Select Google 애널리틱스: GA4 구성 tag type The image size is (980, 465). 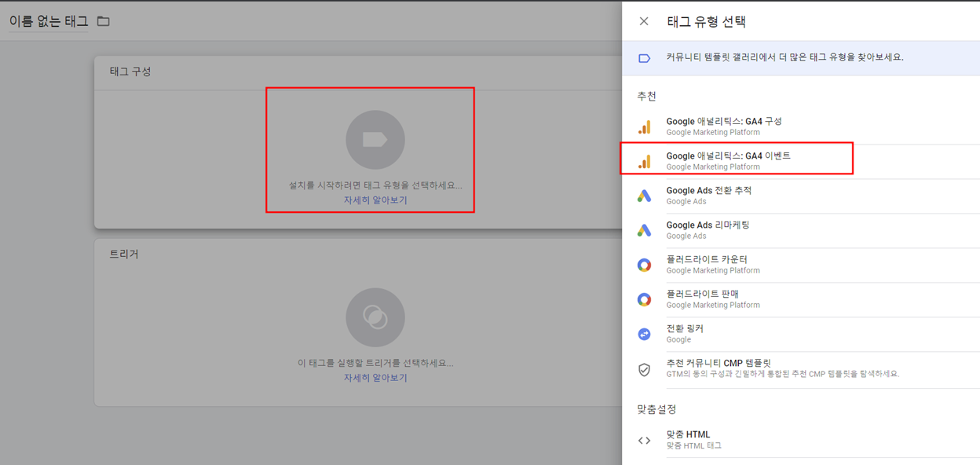(x=801, y=126)
